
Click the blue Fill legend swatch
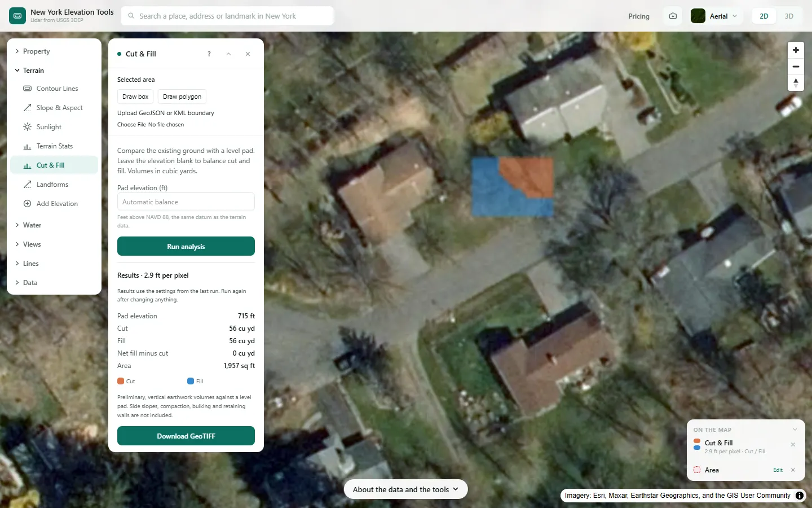191,382
